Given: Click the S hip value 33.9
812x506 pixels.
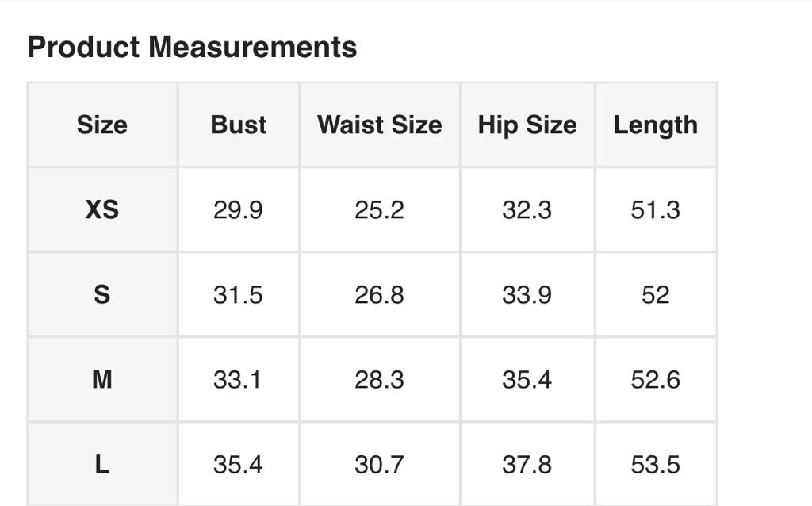Looking at the screenshot, I should (527, 295).
